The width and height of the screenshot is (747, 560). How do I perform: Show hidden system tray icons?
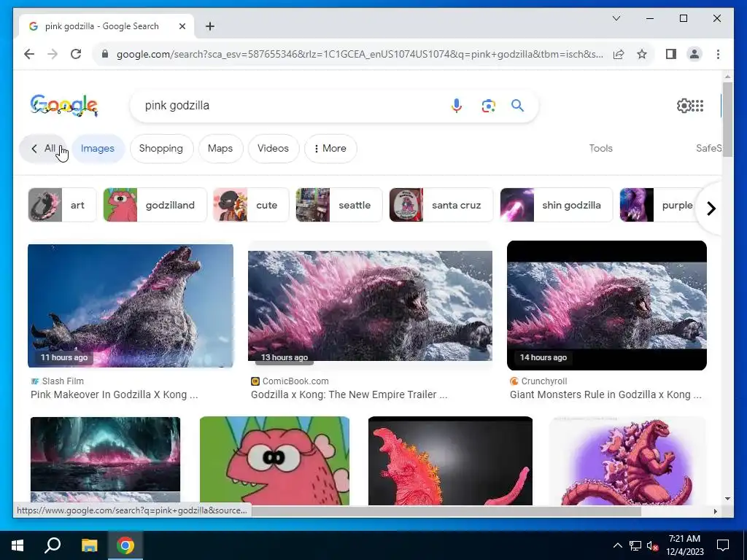[617, 545]
